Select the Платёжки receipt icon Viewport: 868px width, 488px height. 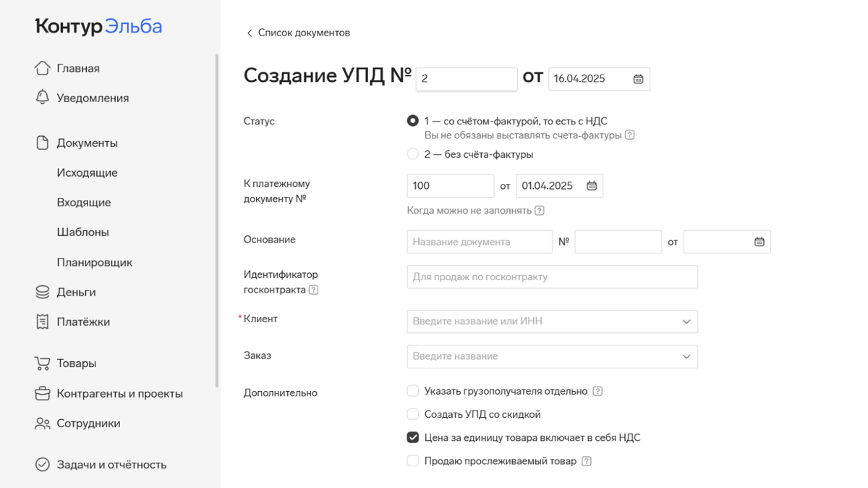[x=42, y=321]
